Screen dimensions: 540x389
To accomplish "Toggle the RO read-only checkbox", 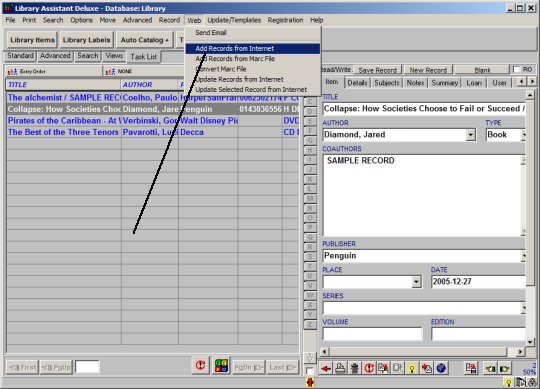I will pos(516,70).
